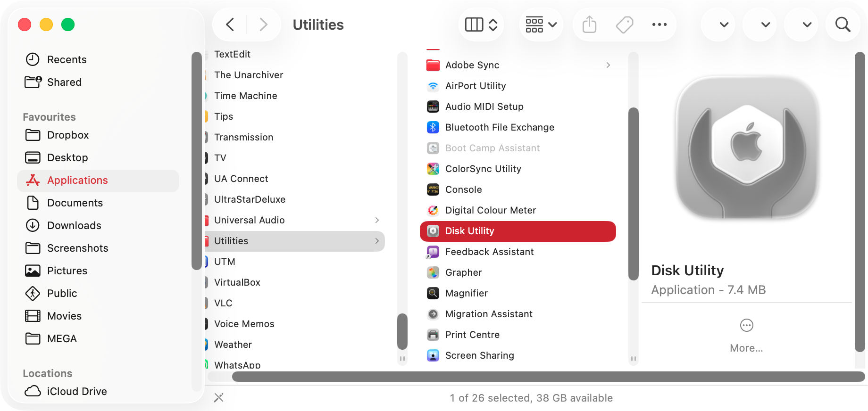Image resolution: width=868 pixels, height=411 pixels.
Task: Click the Audio MIDI Setup keyboard icon
Action: coord(433,107)
